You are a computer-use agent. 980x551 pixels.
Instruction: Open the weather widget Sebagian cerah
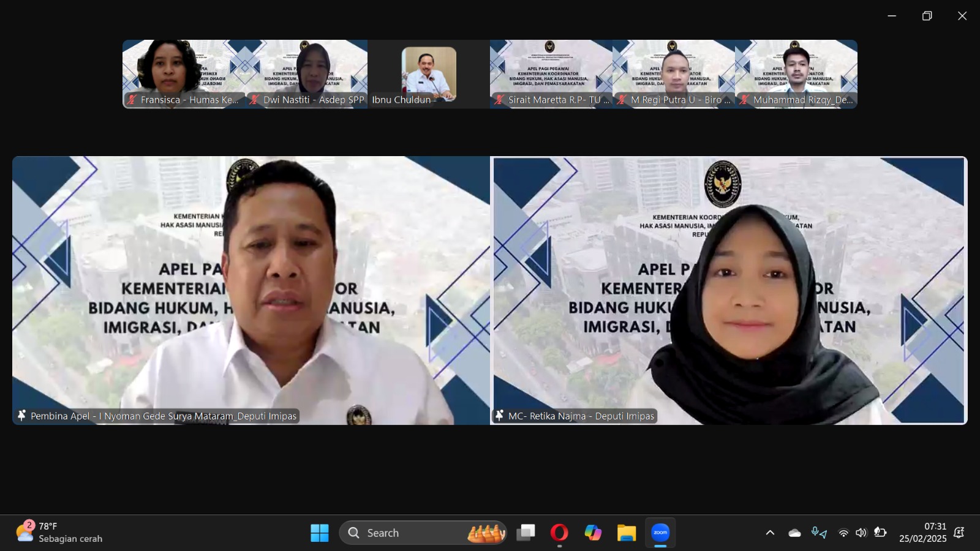59,533
